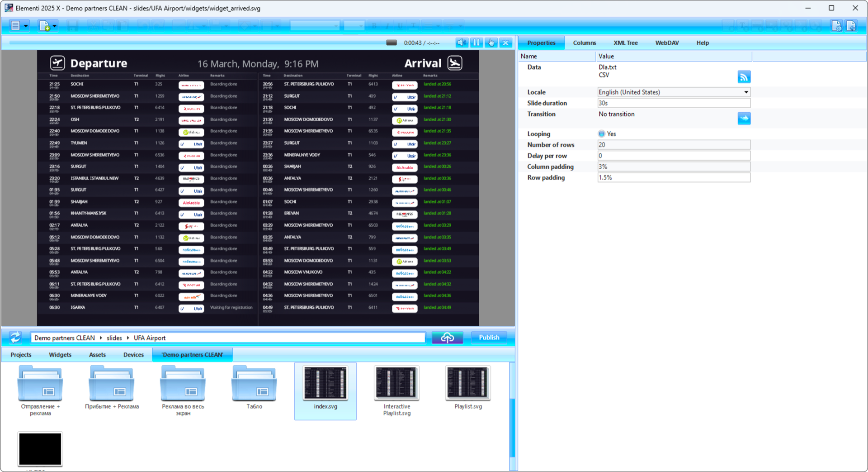Click the transition arrow icon
The width and height of the screenshot is (868, 472).
pyautogui.click(x=744, y=119)
